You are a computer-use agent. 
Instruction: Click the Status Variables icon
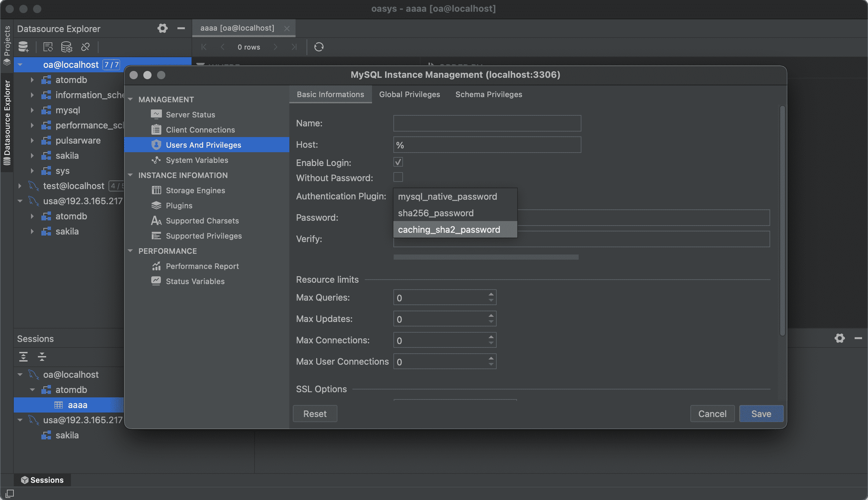click(156, 281)
